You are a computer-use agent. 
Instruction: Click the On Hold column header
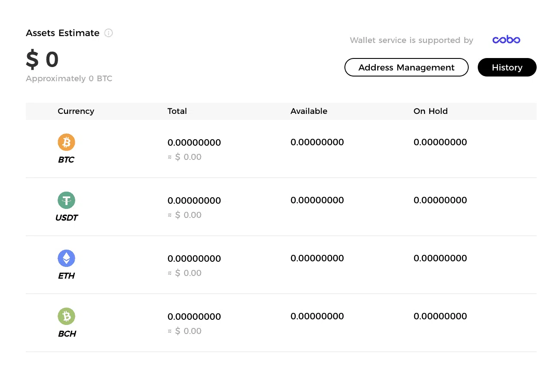[430, 111]
